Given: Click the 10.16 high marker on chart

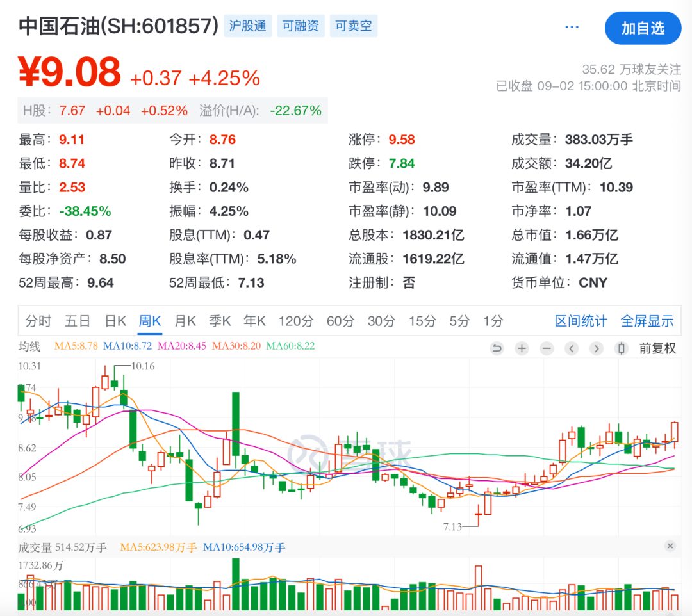Looking at the screenshot, I should point(143,366).
